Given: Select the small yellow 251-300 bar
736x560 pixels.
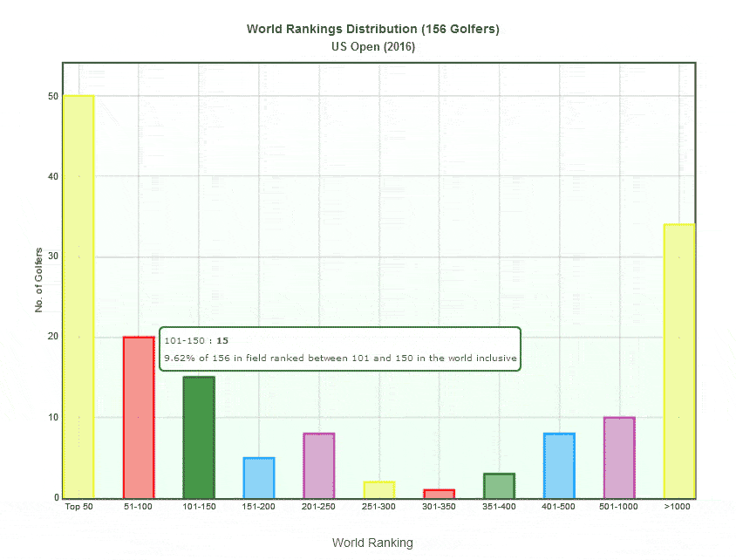Looking at the screenshot, I should click(378, 489).
